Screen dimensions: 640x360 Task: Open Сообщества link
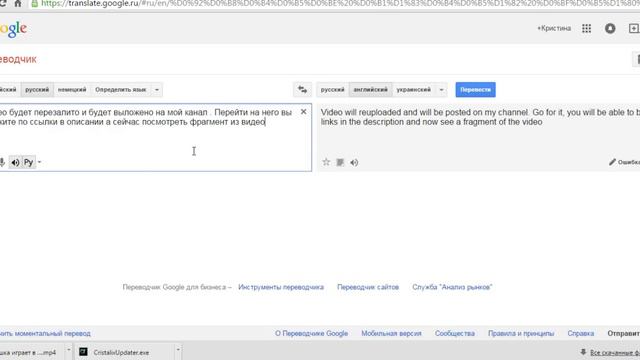(x=455, y=333)
